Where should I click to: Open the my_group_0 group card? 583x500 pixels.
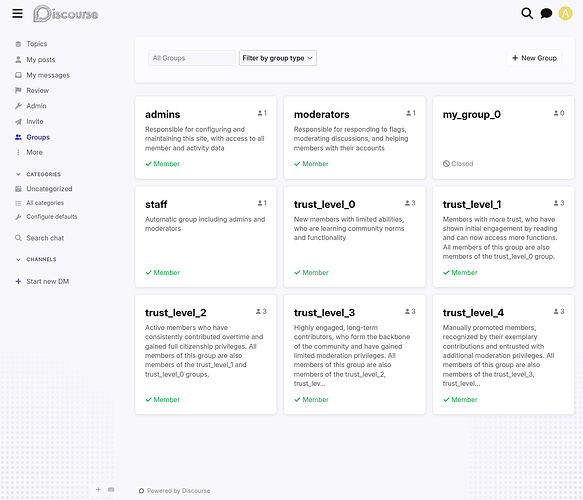click(503, 138)
